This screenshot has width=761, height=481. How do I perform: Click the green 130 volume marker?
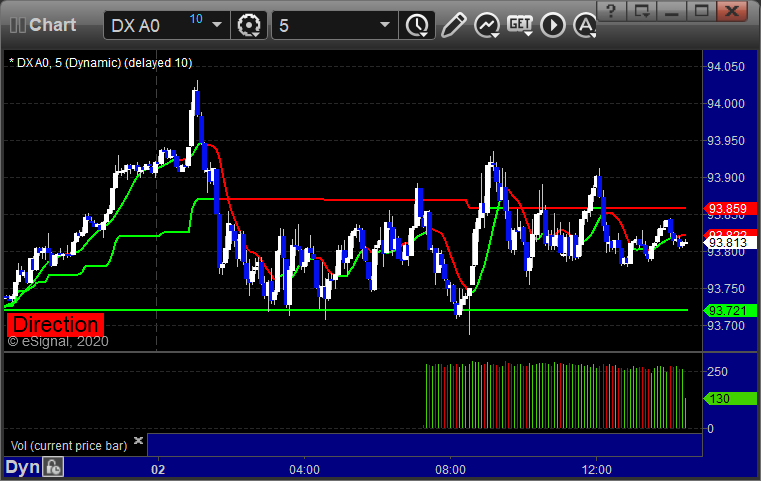(x=730, y=398)
